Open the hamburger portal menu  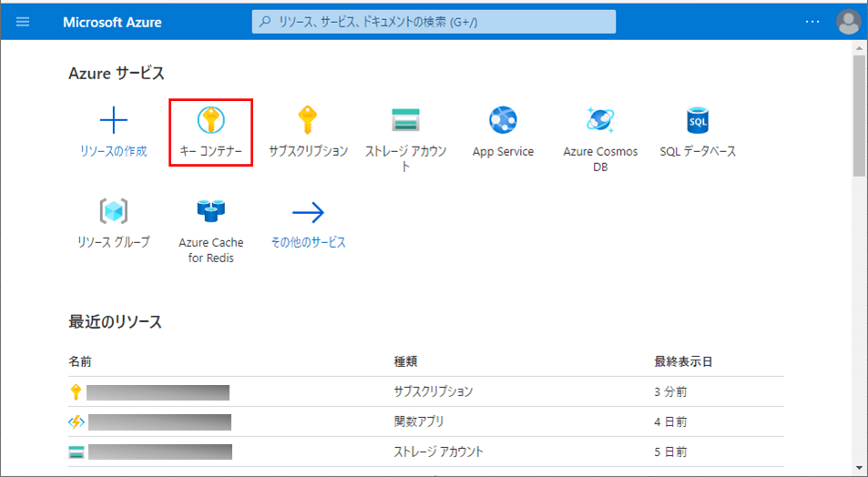coord(23,22)
